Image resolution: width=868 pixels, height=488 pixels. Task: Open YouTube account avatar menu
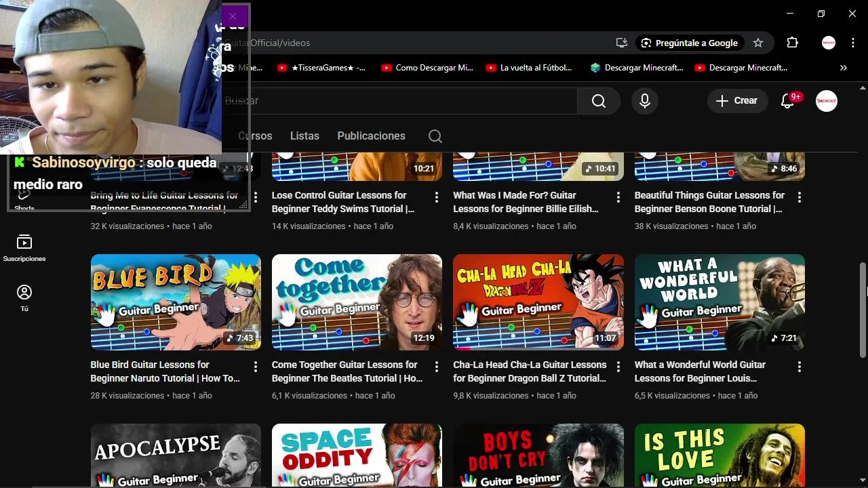pos(826,101)
